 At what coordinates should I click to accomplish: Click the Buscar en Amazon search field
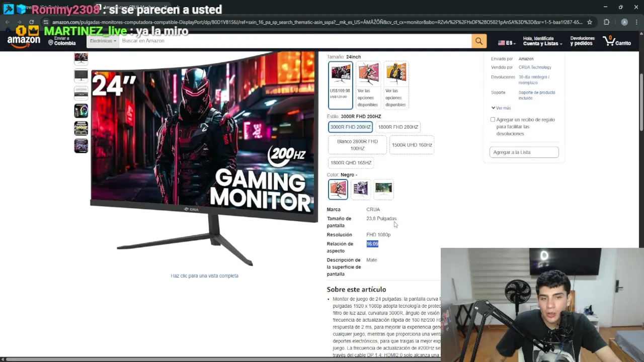[295, 41]
